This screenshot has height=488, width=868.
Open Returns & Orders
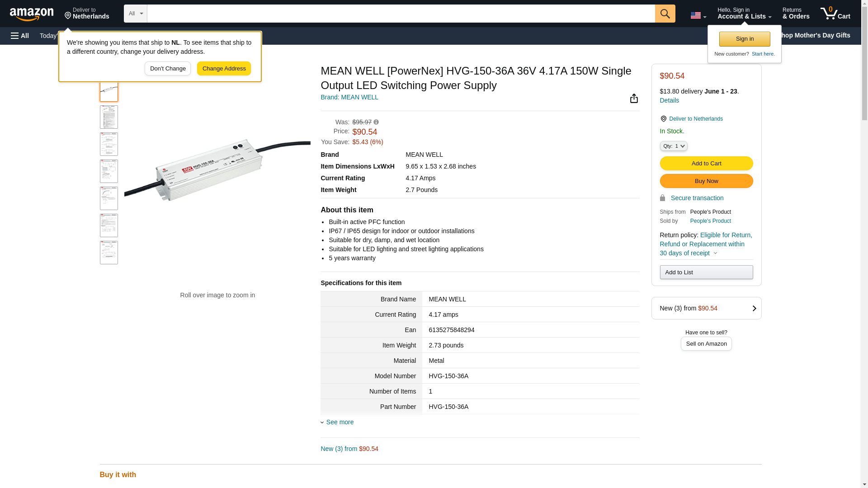796,14
